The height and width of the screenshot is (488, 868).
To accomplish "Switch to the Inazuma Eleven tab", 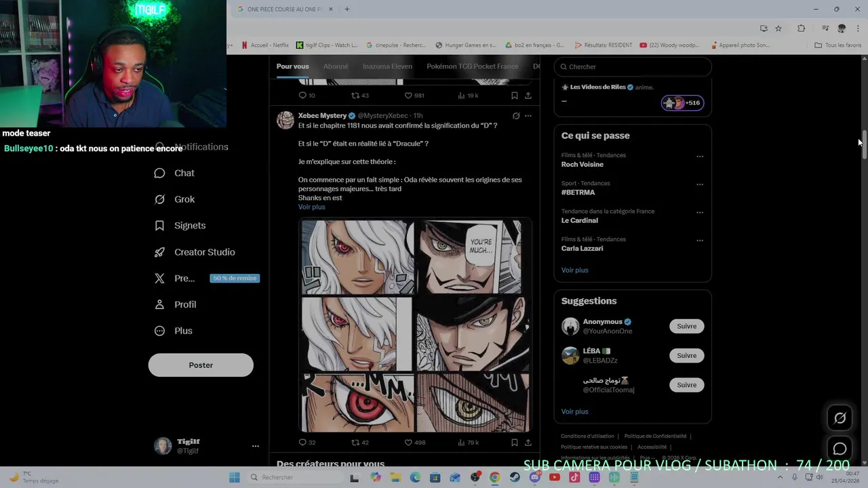I will pos(387,66).
